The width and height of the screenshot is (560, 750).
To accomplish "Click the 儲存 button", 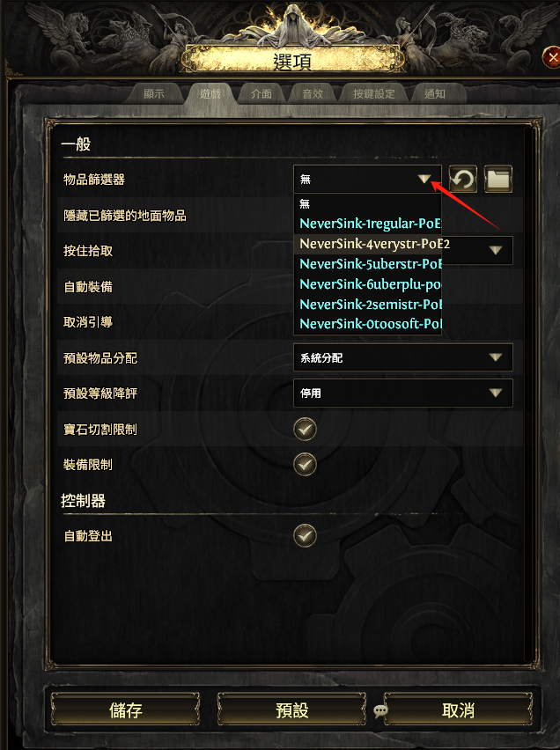I will (x=125, y=710).
